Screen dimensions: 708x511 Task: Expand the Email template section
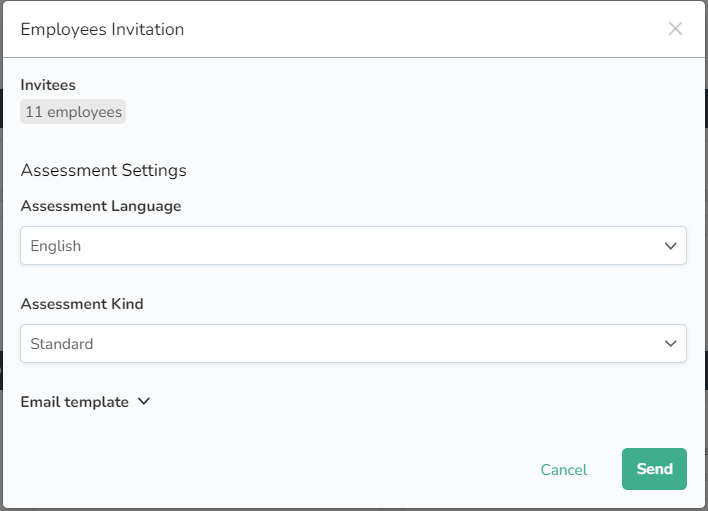click(85, 402)
